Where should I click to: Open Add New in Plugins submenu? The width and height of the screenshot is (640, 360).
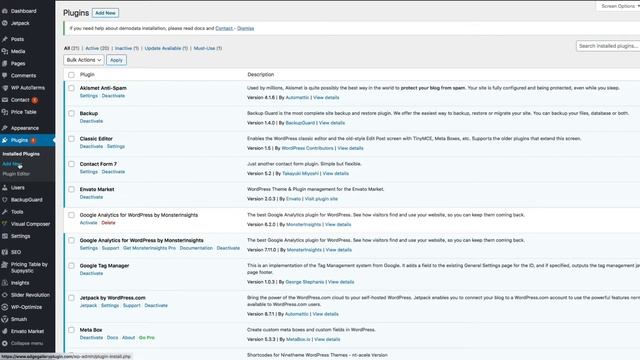(x=12, y=164)
